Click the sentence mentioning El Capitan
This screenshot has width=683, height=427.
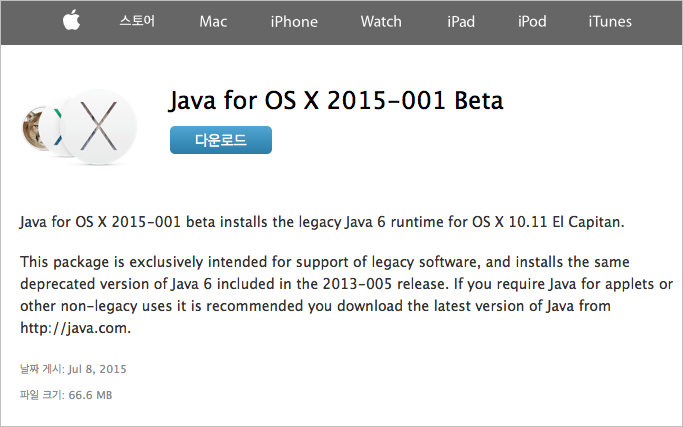click(x=322, y=222)
